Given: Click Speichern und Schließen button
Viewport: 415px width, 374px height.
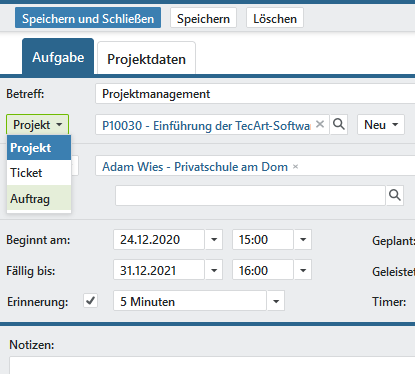Looking at the screenshot, I should 88,18.
